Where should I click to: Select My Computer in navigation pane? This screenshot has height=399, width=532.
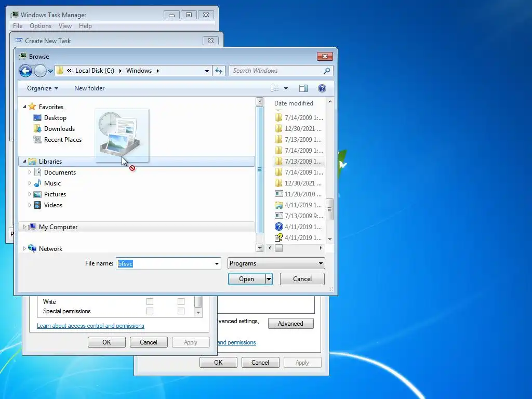pyautogui.click(x=137, y=227)
